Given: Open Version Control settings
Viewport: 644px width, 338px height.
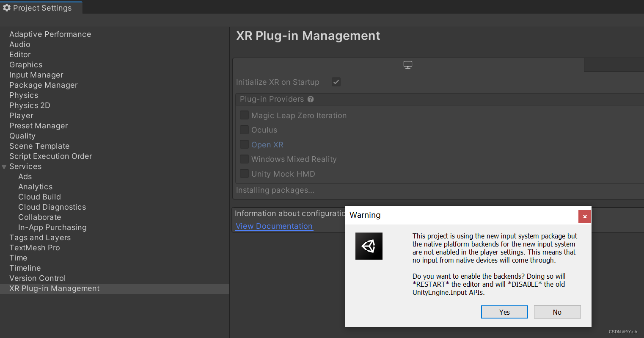Looking at the screenshot, I should (x=38, y=278).
